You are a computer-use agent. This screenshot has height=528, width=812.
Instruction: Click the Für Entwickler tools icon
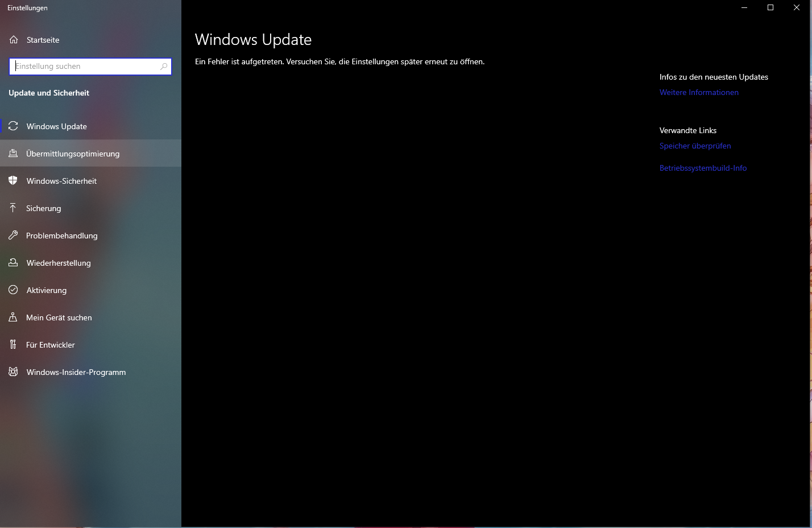(13, 345)
